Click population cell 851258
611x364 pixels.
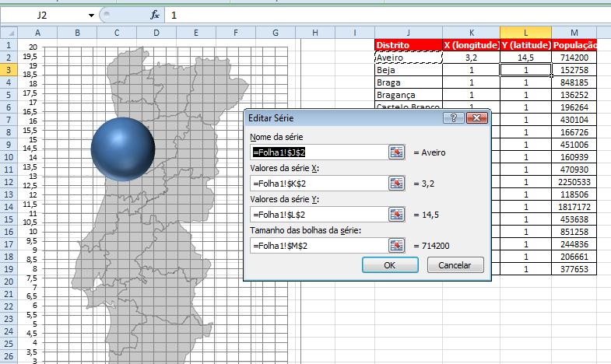(x=574, y=232)
